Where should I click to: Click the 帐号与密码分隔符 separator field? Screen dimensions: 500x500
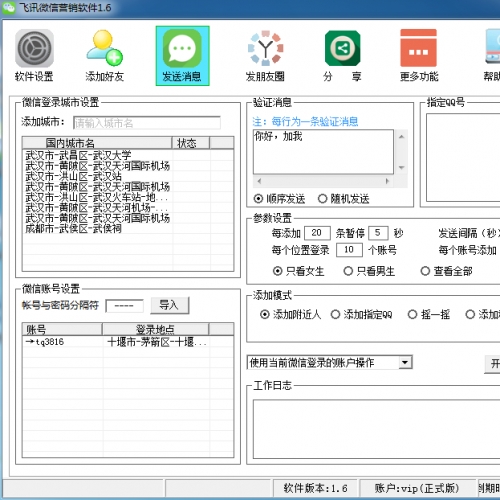(124, 306)
